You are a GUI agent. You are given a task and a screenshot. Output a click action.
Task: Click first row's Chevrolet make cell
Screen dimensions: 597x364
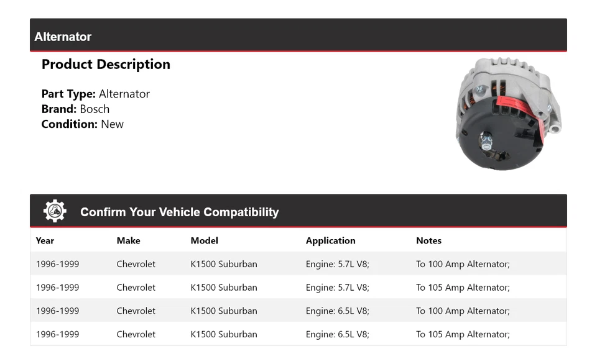tap(136, 264)
